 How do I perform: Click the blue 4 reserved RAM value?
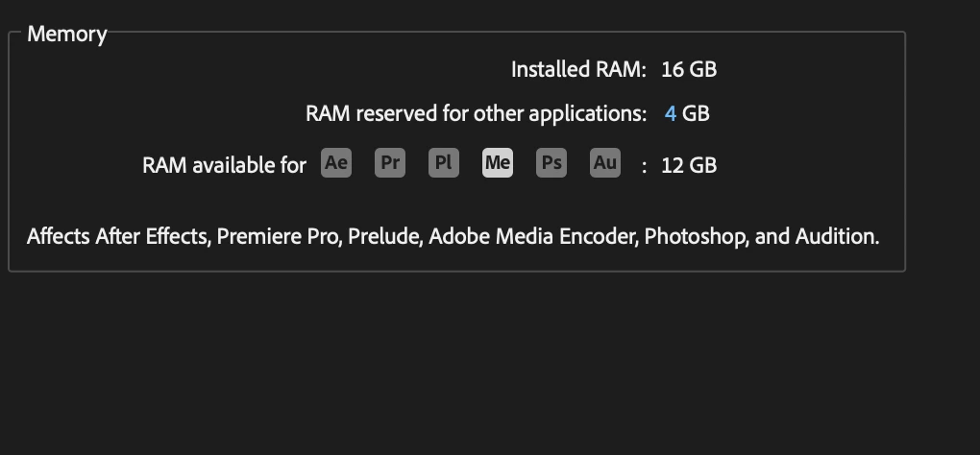pos(671,114)
